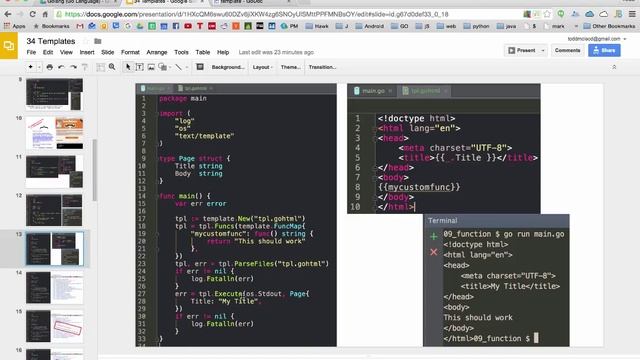The height and width of the screenshot is (360, 640).
Task: Collapse the toolbar with the chevron icon
Action: (614, 67)
